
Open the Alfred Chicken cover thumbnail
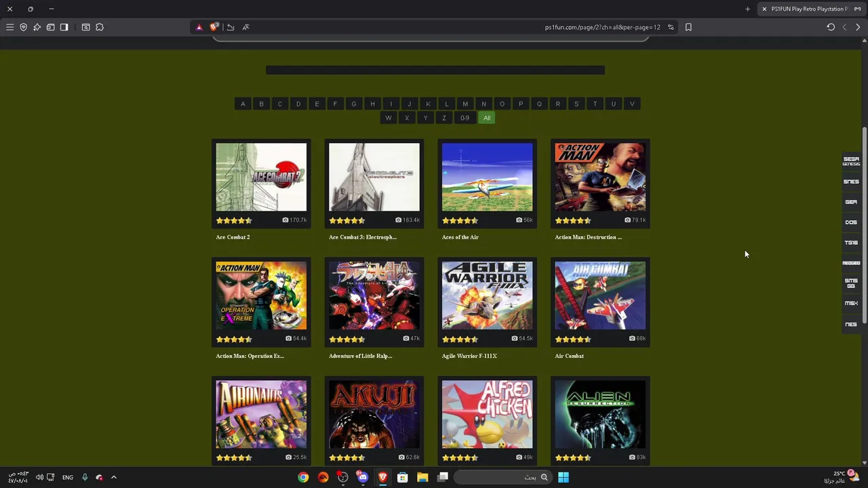487,414
